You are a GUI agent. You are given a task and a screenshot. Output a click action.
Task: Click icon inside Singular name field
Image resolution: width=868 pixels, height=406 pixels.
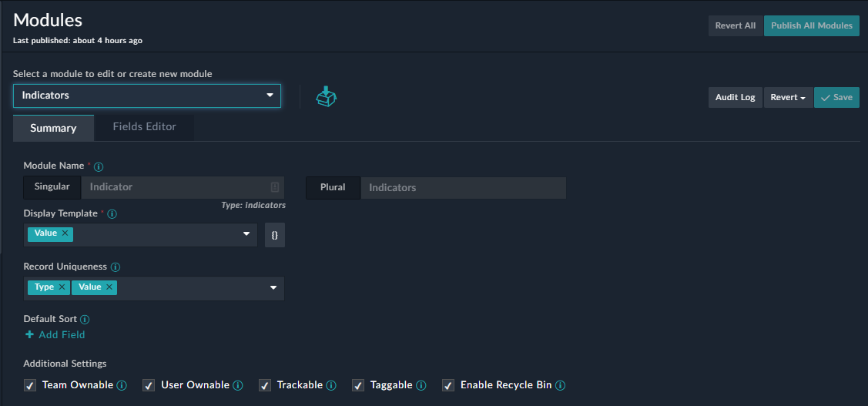(274, 186)
